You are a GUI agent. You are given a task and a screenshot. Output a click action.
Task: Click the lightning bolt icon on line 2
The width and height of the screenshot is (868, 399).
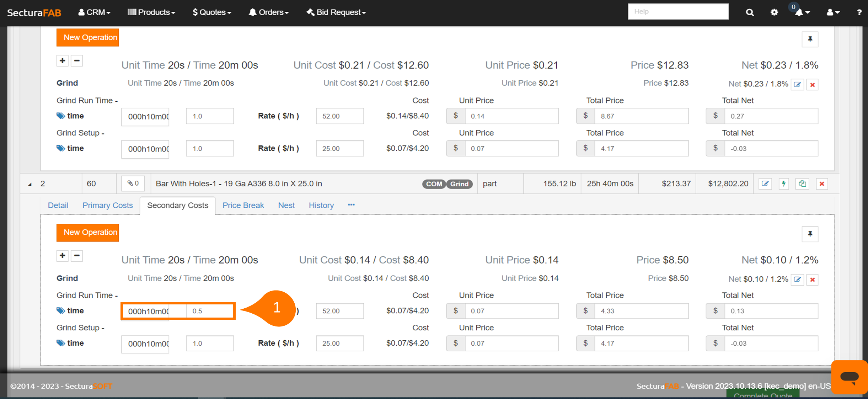point(784,184)
